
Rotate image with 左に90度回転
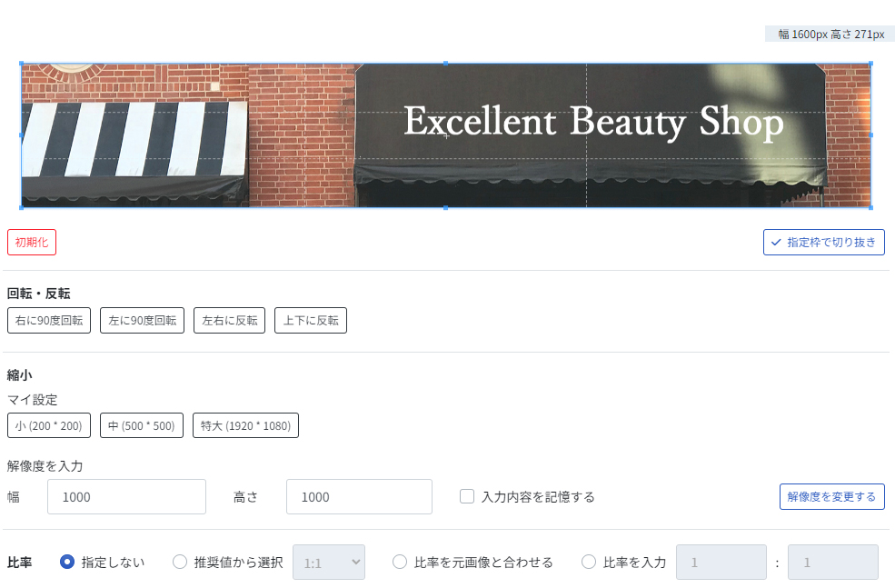(x=142, y=320)
